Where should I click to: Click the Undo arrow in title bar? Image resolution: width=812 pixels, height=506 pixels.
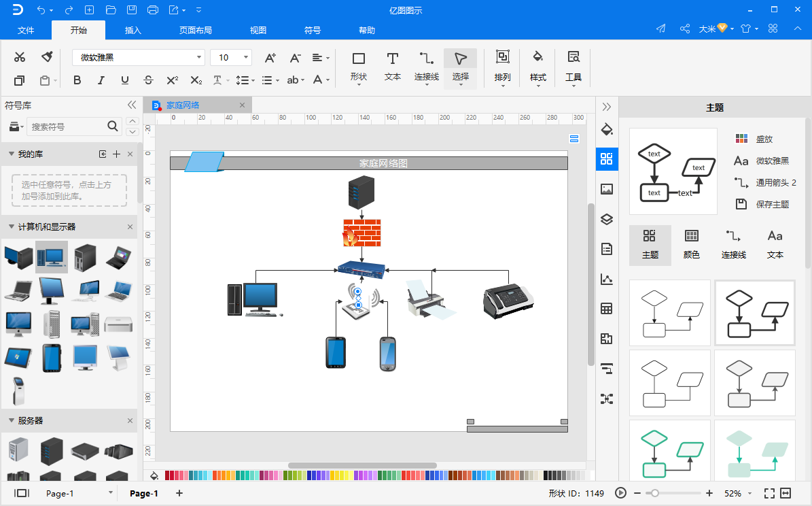(41, 10)
